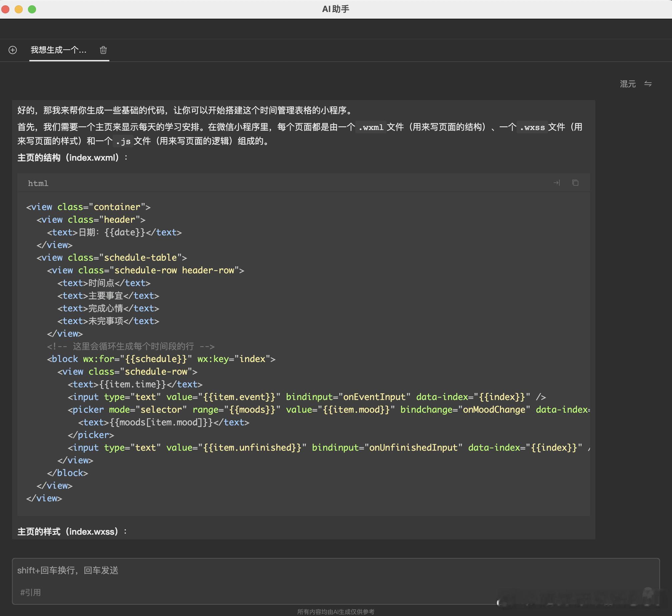Click the 时间点 text tag line

point(104,283)
